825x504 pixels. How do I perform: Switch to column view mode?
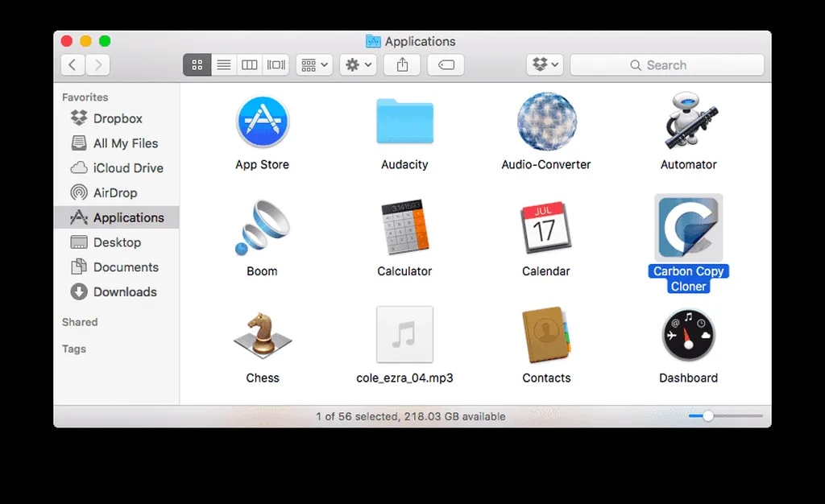250,65
